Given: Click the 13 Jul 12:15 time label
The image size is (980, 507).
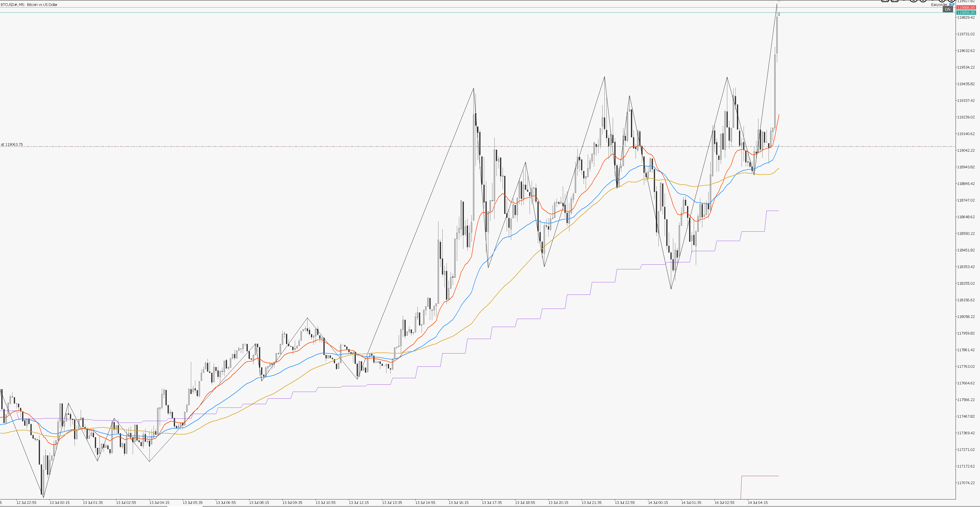Looking at the screenshot, I should click(359, 503).
